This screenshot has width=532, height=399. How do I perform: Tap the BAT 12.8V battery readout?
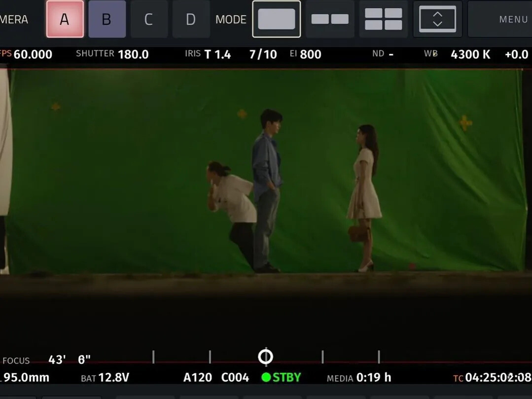pos(105,377)
